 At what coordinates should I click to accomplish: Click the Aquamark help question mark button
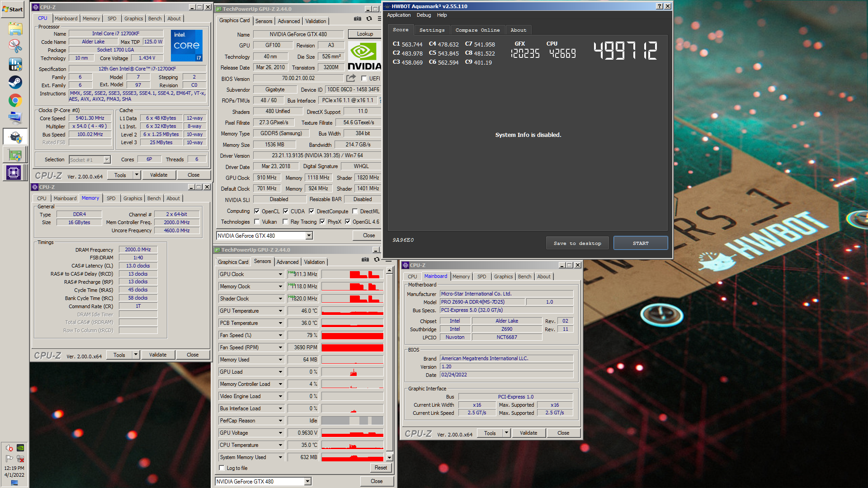(x=660, y=6)
